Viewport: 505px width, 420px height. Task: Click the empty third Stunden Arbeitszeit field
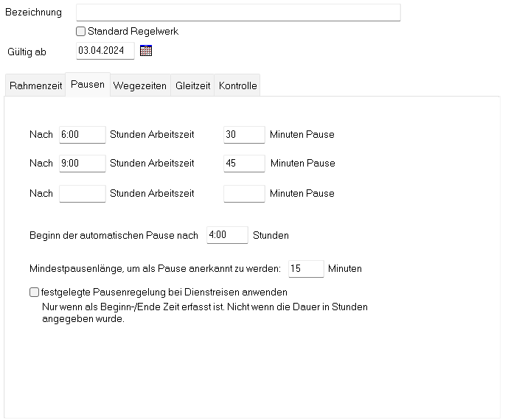coord(82,194)
